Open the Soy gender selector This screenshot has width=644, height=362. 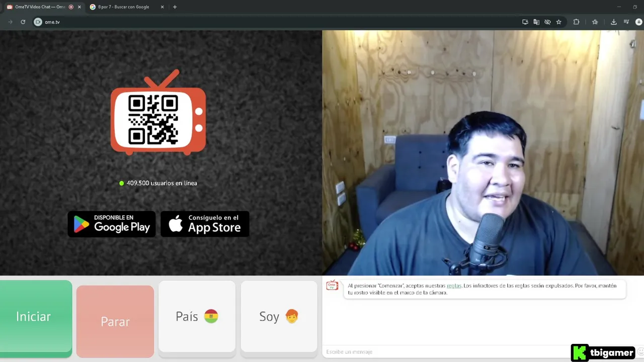(279, 316)
